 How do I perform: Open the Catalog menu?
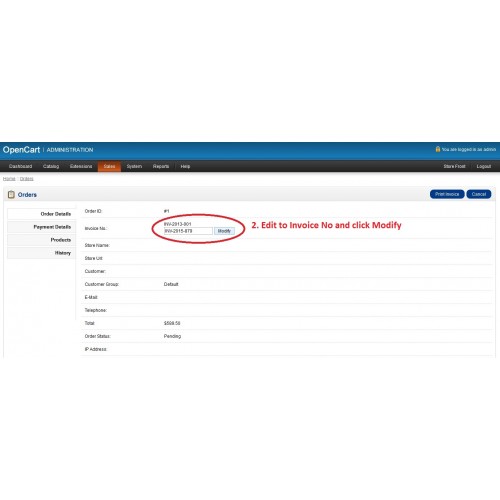click(51, 166)
